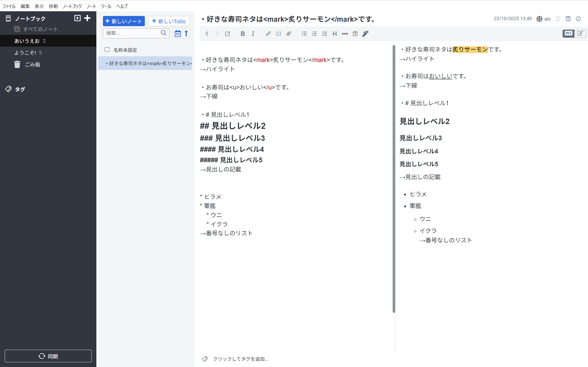Click クリックしてタグを追加 to add a tag

[x=240, y=359]
